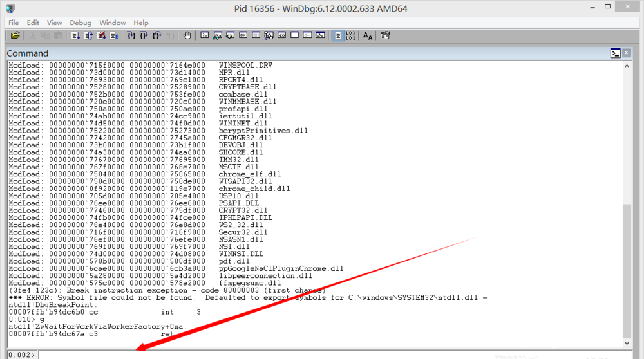Click the Restart debugging icon
The height and width of the screenshot is (359, 644).
pos(88,35)
